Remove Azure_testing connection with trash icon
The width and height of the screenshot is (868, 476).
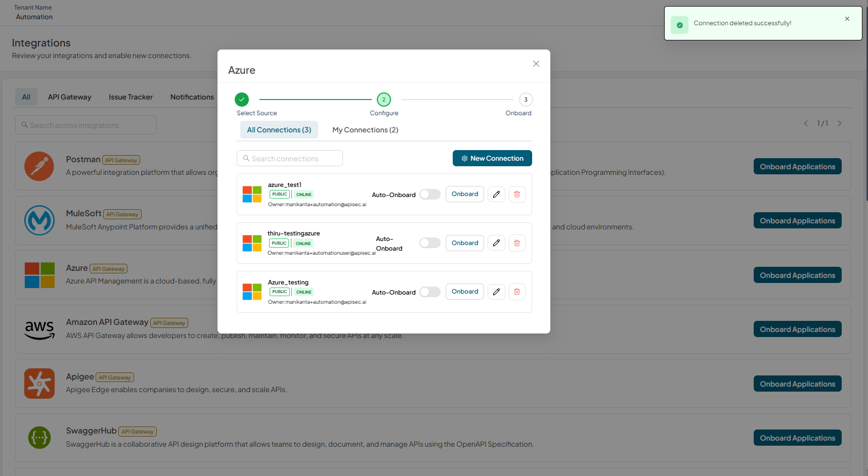(x=517, y=292)
